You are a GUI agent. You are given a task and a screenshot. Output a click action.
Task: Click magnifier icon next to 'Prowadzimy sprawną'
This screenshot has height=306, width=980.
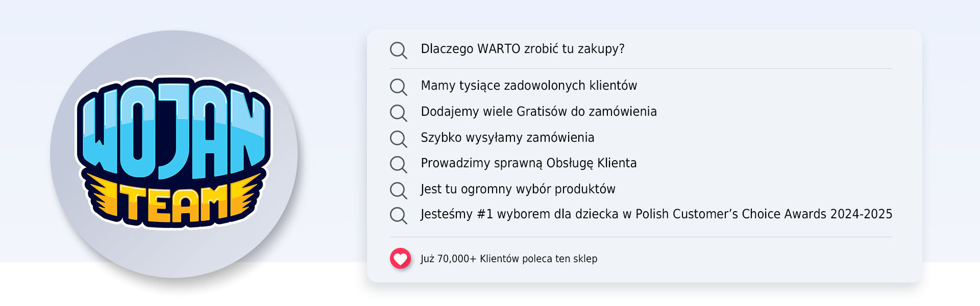click(x=398, y=164)
